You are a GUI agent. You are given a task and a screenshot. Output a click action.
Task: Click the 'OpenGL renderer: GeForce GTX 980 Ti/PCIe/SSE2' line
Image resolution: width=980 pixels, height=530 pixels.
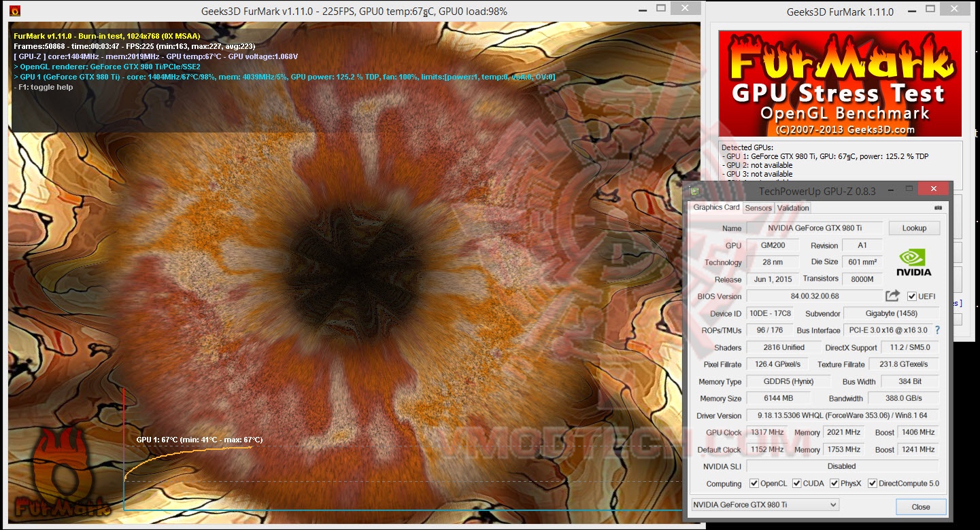[107, 67]
